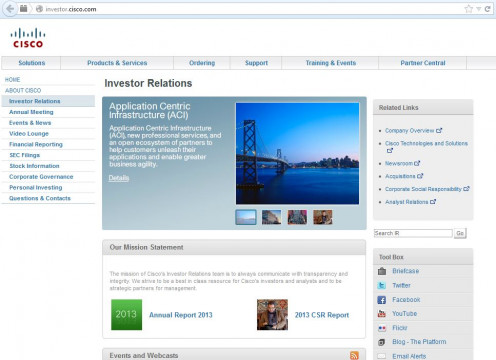Open Financial Reporting in the sidebar

pos(36,144)
